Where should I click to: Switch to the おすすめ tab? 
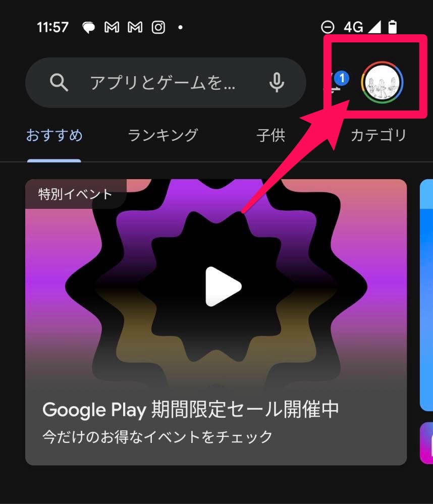[55, 135]
